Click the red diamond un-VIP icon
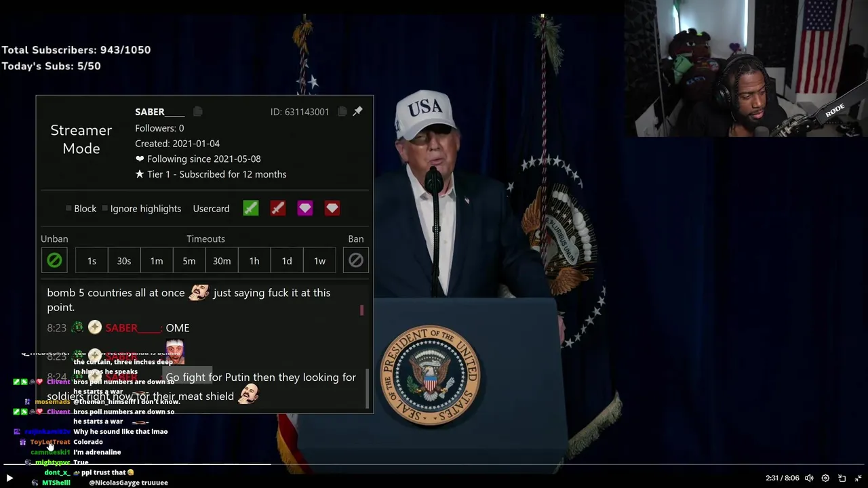Image resolution: width=868 pixels, height=488 pixels. (x=332, y=208)
